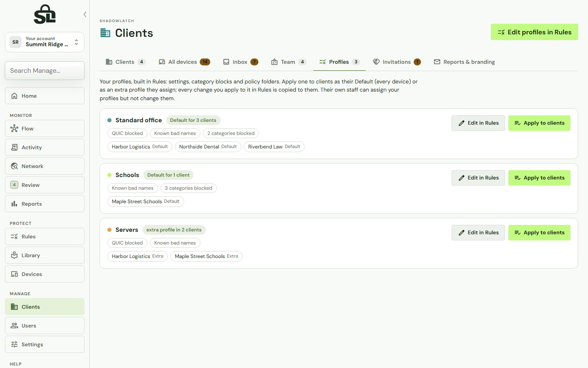Open Review with 4 pending items

45,185
